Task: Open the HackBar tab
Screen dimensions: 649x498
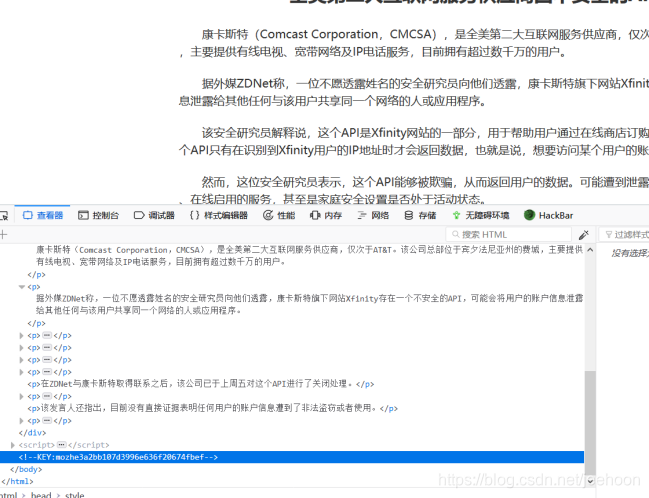Action: (549, 215)
